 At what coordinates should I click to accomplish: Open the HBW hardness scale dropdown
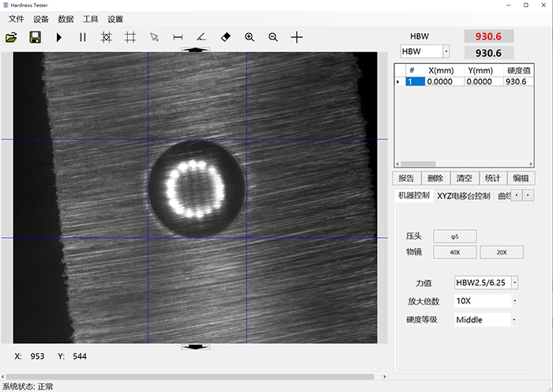[x=446, y=51]
